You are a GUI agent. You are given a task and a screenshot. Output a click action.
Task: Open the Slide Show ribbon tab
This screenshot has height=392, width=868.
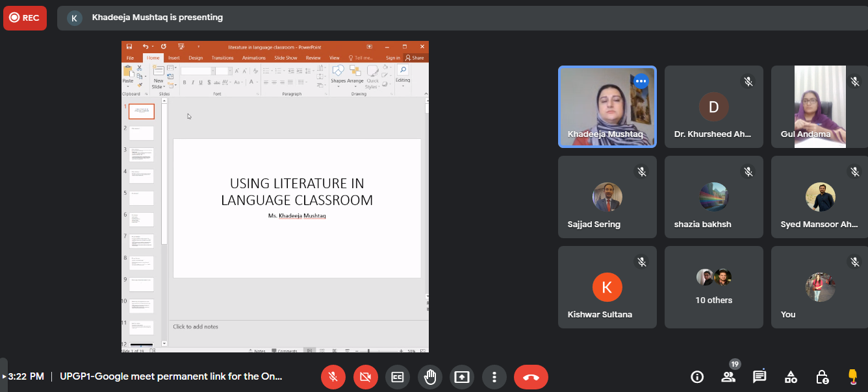(x=285, y=58)
